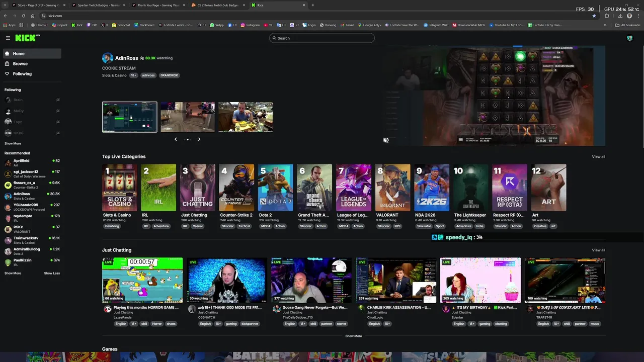This screenshot has width=644, height=362.
Task: Open Goose Gang Never Forgets stream
Action: pos(311,281)
